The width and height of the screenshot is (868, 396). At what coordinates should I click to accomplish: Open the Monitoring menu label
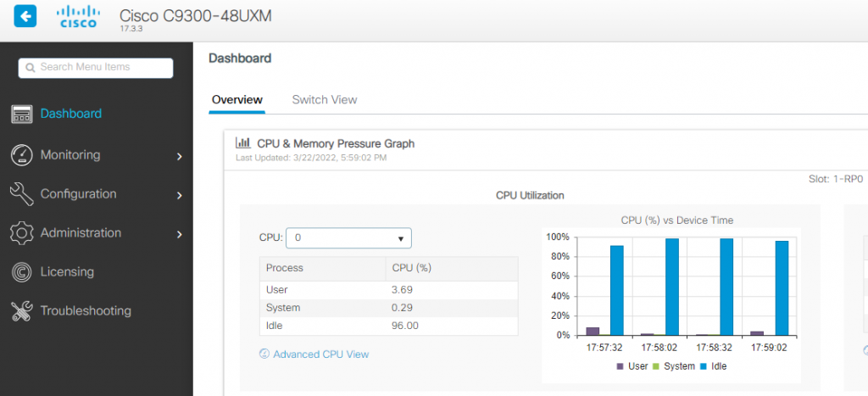[x=70, y=154]
